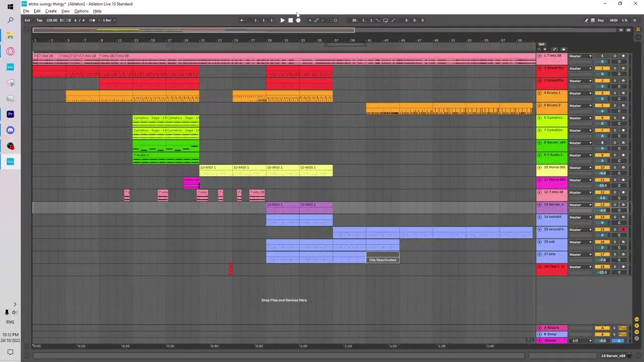Solo the B Delay return track
644x362 pixels.
pos(614,334)
